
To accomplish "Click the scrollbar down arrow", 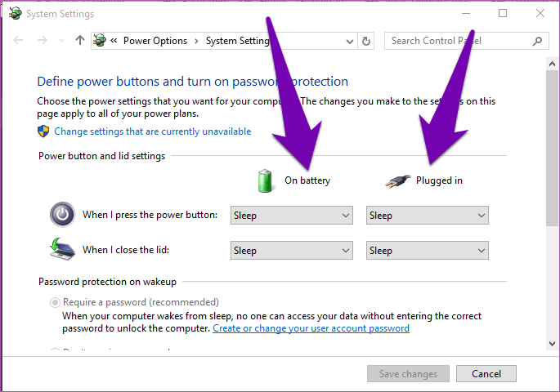I will (x=552, y=344).
